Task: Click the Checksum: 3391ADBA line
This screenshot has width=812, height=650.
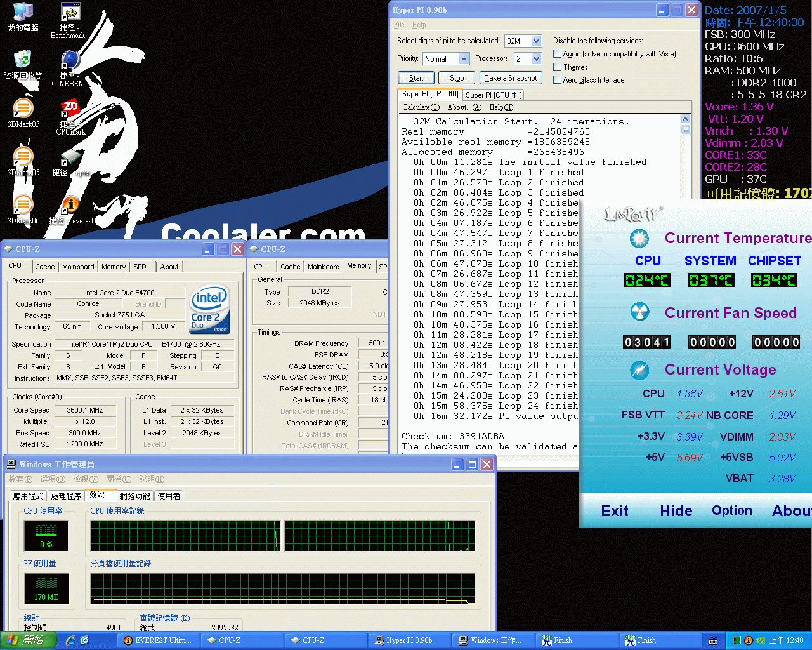Action: 453,436
